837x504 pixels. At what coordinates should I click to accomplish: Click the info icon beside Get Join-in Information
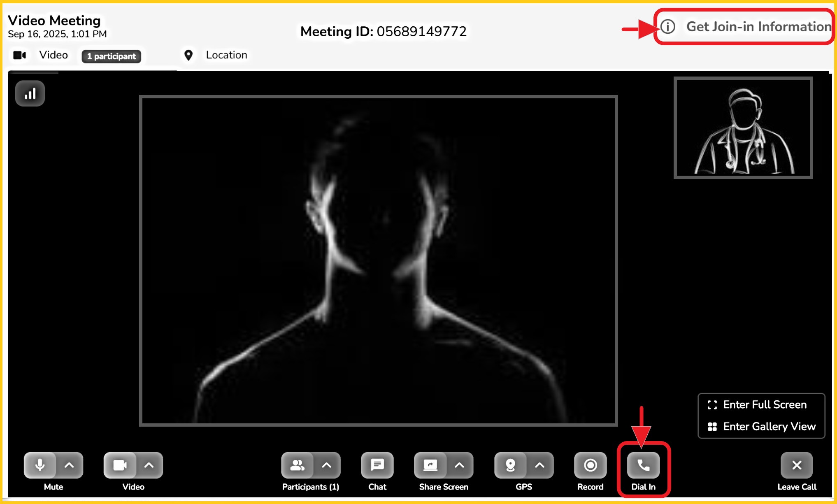(668, 27)
